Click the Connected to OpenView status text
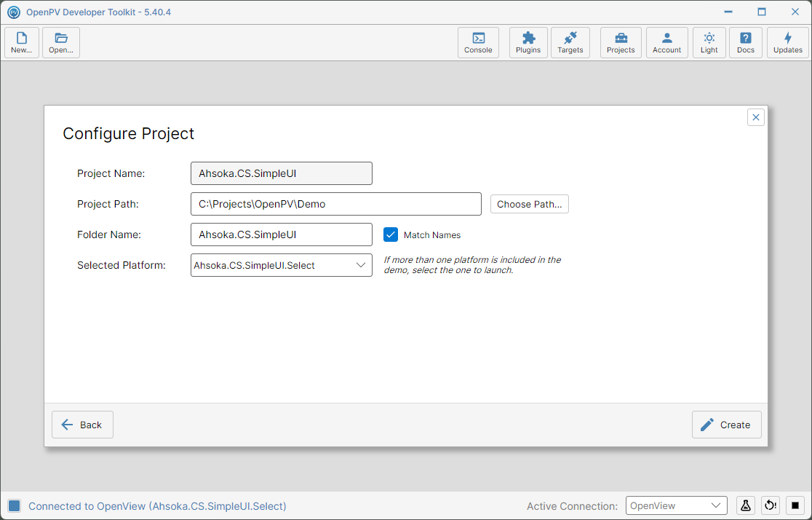 157,506
